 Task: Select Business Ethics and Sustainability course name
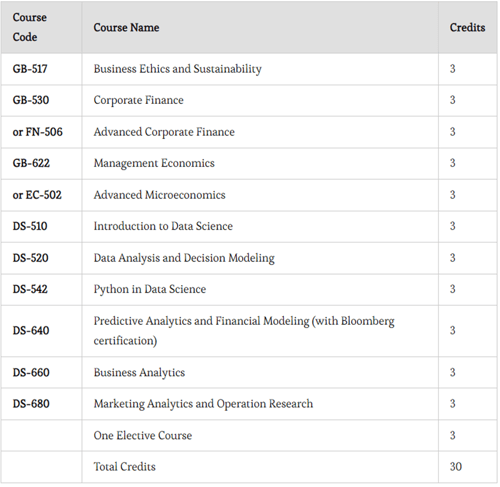[x=177, y=69]
